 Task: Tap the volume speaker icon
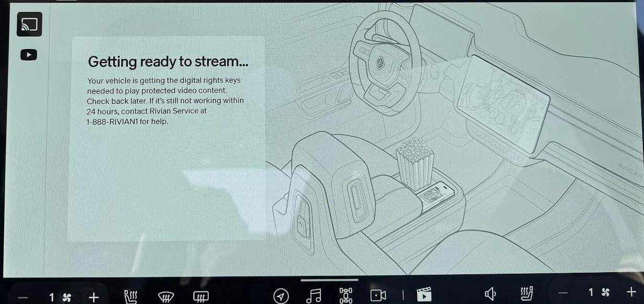[491, 295]
